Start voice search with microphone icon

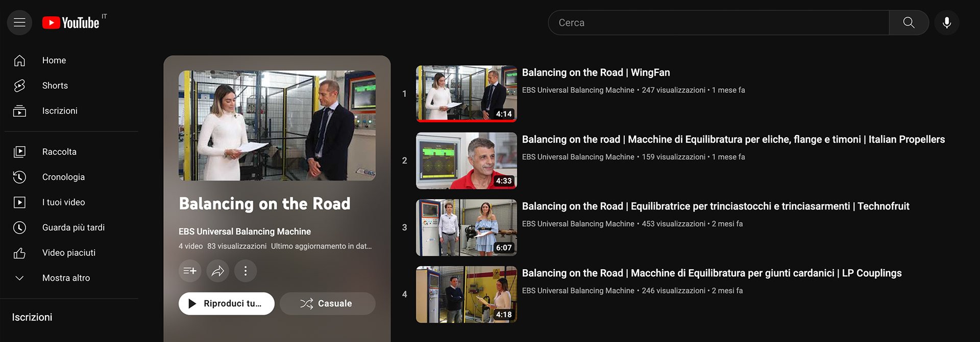(947, 22)
